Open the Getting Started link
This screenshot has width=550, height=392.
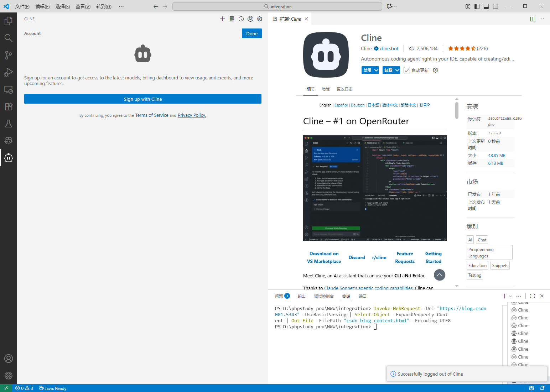[x=434, y=257]
